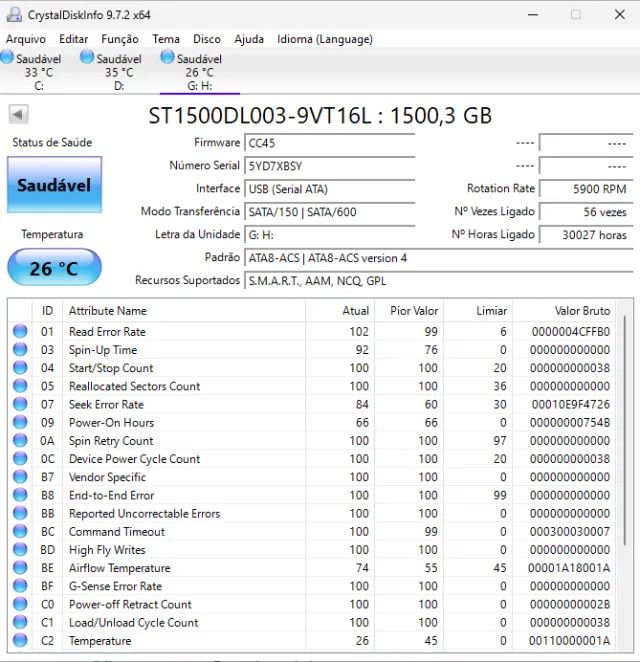Open the Ajuda menu
The width and height of the screenshot is (640, 662).
[x=249, y=39]
